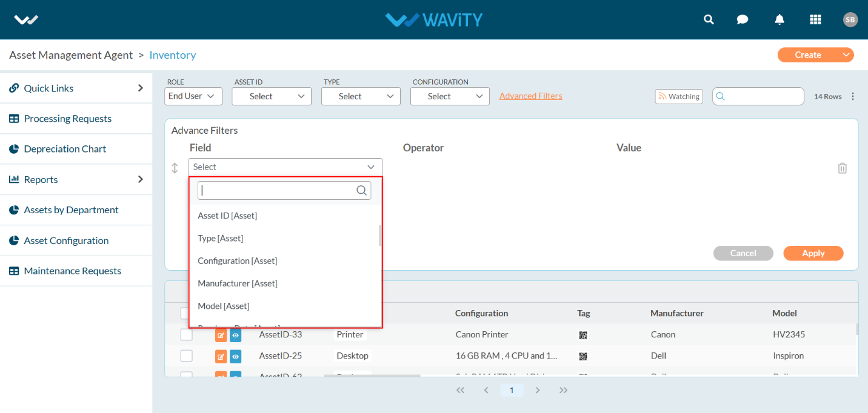Cancel the advanced filters

pyautogui.click(x=743, y=253)
